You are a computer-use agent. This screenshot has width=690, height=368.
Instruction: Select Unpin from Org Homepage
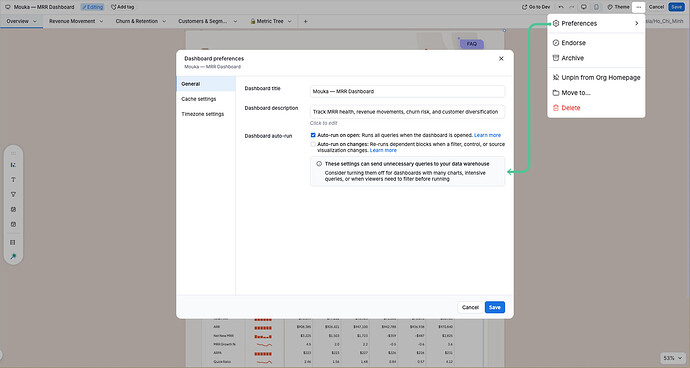tap(596, 77)
